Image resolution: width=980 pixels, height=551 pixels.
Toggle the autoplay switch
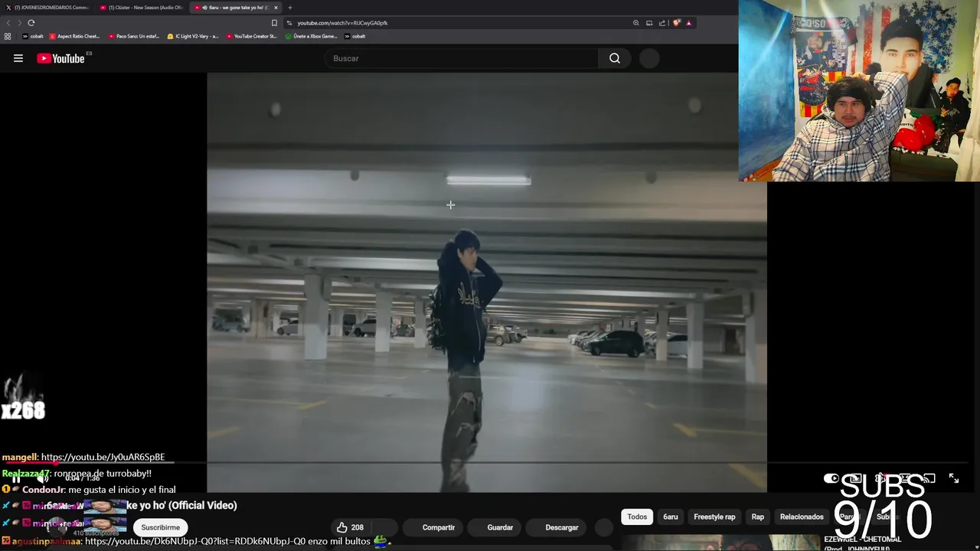pos(831,478)
